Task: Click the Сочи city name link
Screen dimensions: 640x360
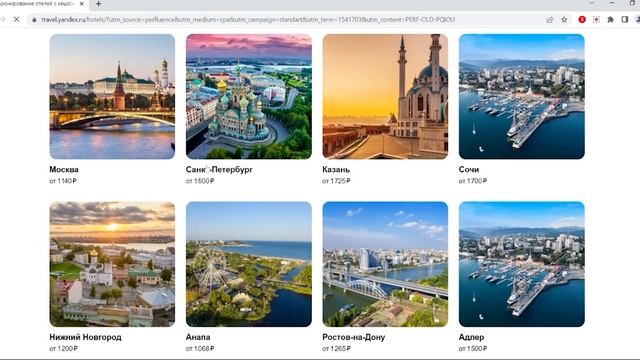Action: click(x=469, y=169)
